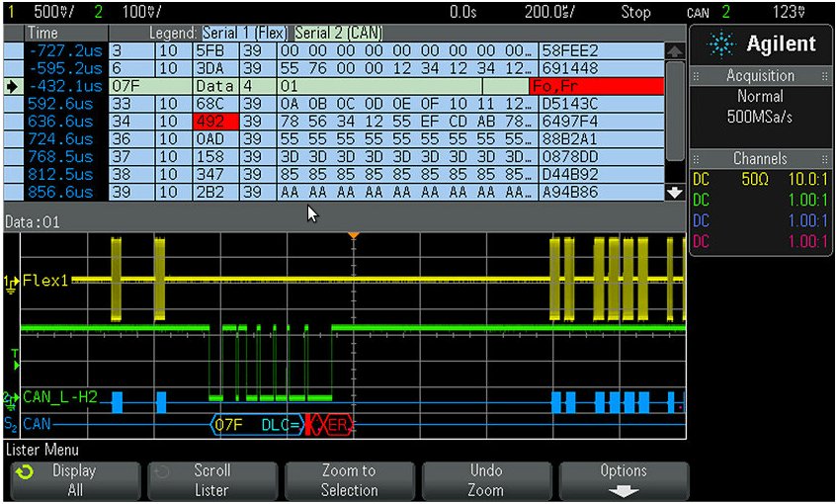836x504 pixels.
Task: Click the Agilent logo
Action: click(x=761, y=44)
